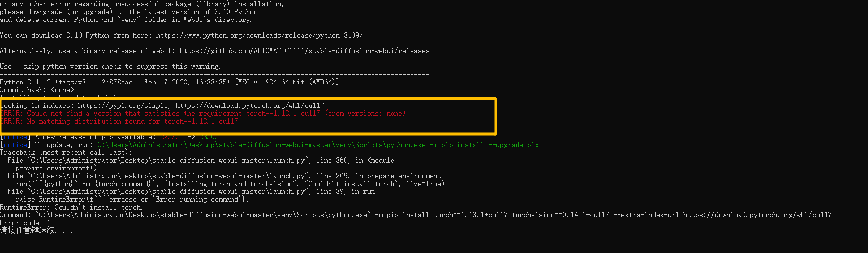Screen dimensions: 868x253
Task: Click the 'RuntimeError: Couldn't install torch' line
Action: point(71,207)
